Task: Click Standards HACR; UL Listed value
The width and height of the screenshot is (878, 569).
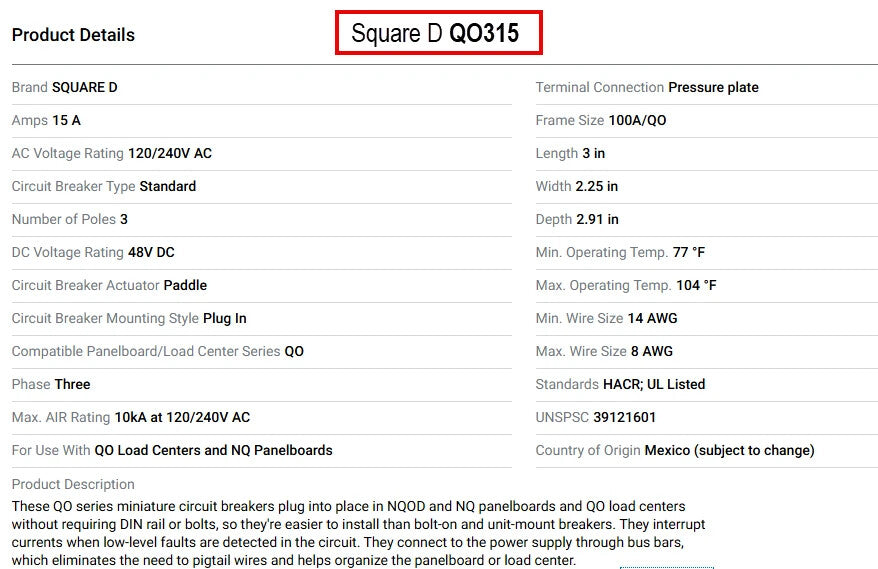Action: coord(654,384)
